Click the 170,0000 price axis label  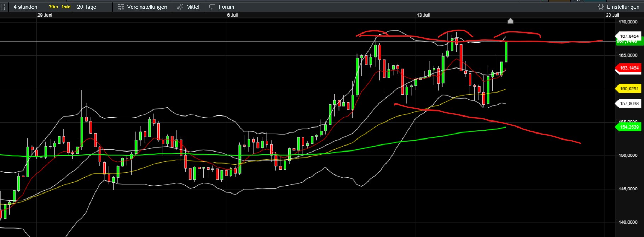pos(628,22)
